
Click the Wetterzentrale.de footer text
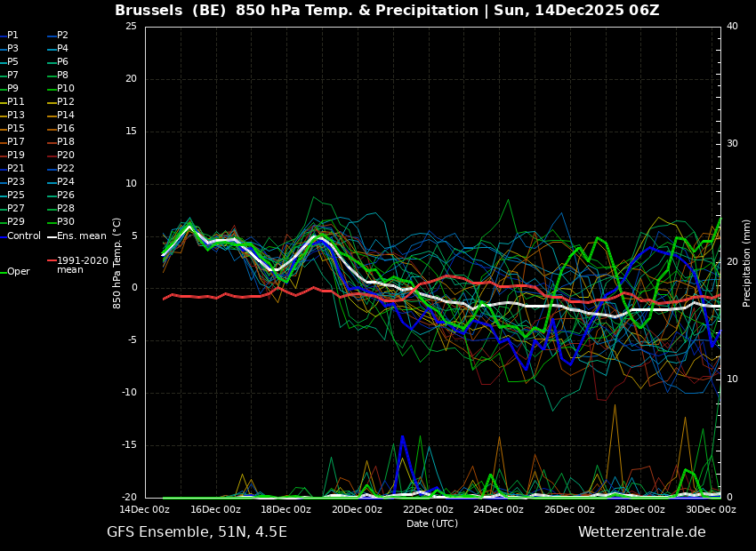tap(641, 532)
